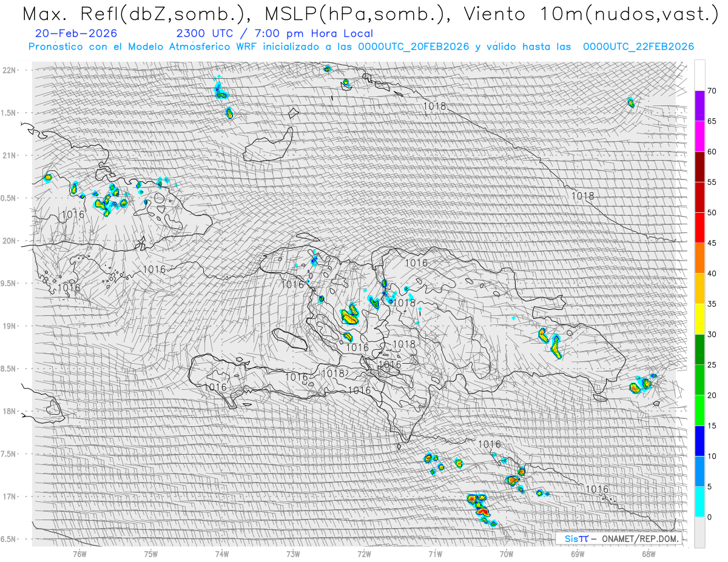Click the '74W' longitude label
Screen dimensions: 728x562
(222, 554)
